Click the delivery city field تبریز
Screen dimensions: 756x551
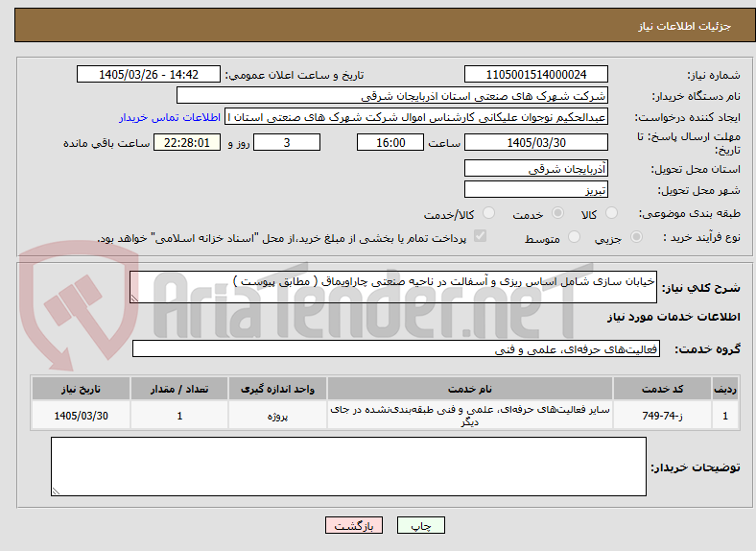(536, 190)
